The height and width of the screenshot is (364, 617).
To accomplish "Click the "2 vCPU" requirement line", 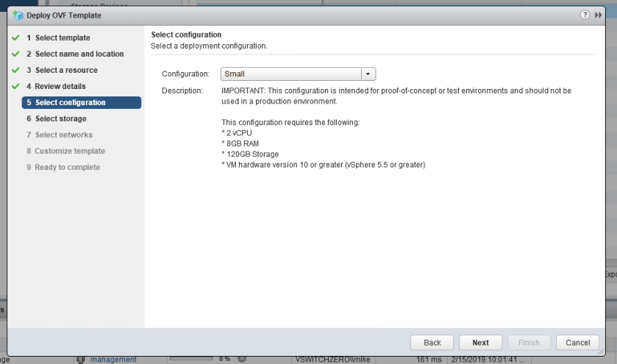I will pos(237,133).
